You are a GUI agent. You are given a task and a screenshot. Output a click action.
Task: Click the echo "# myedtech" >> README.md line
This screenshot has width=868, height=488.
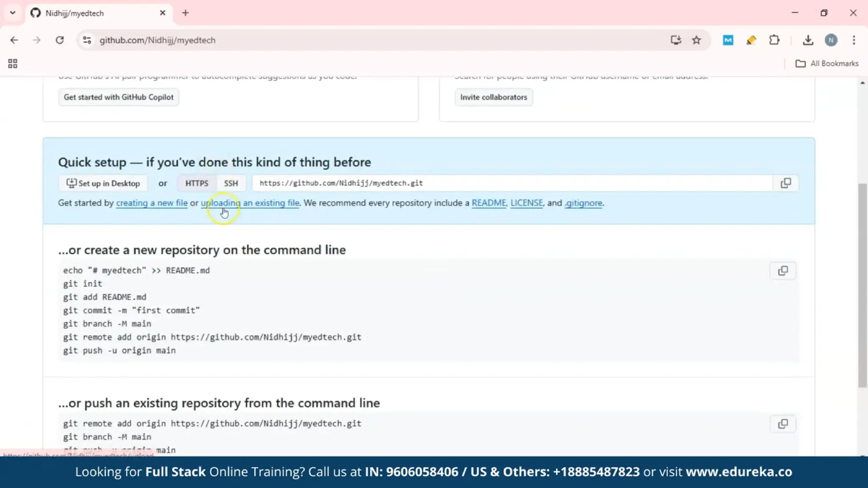click(136, 270)
